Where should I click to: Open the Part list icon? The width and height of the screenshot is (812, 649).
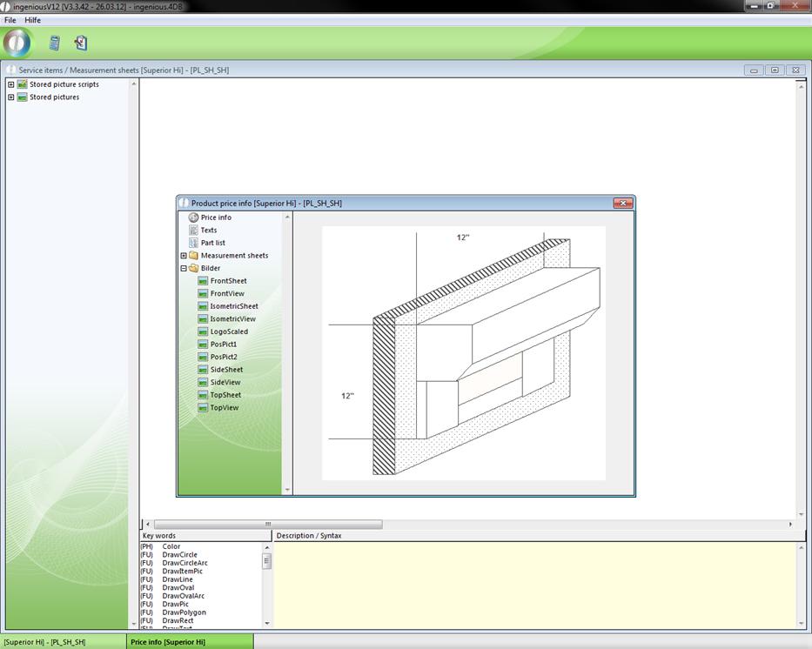[x=193, y=243]
